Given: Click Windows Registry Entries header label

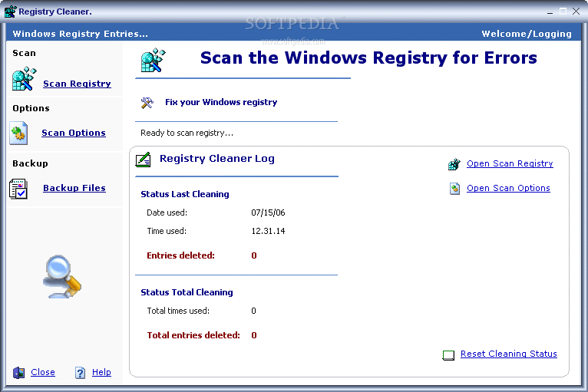Looking at the screenshot, I should pyautogui.click(x=81, y=34).
